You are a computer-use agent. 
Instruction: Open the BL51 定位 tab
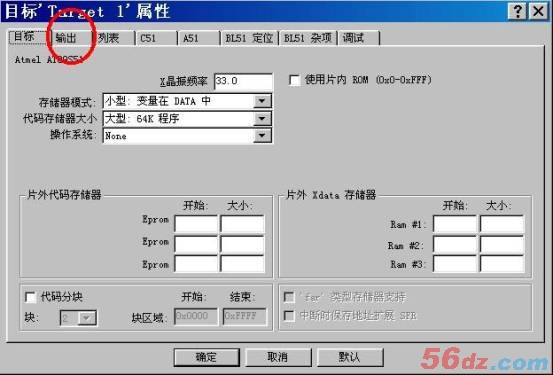coord(249,38)
